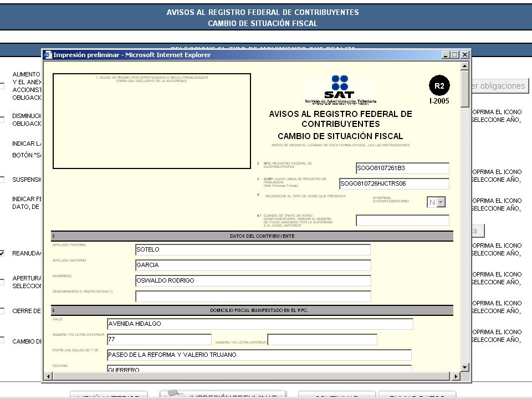Click the vertical scrollbar down arrow
The height and width of the screenshot is (399, 532).
point(464,367)
